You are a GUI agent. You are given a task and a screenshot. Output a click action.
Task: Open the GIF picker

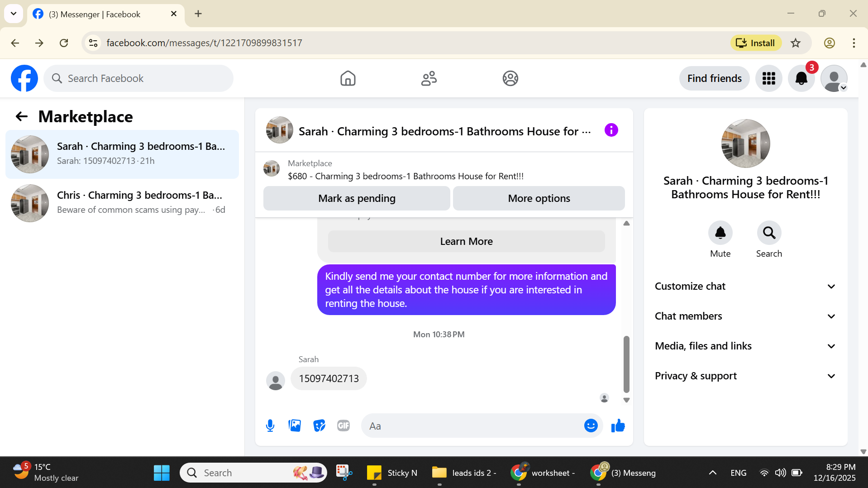(x=343, y=426)
